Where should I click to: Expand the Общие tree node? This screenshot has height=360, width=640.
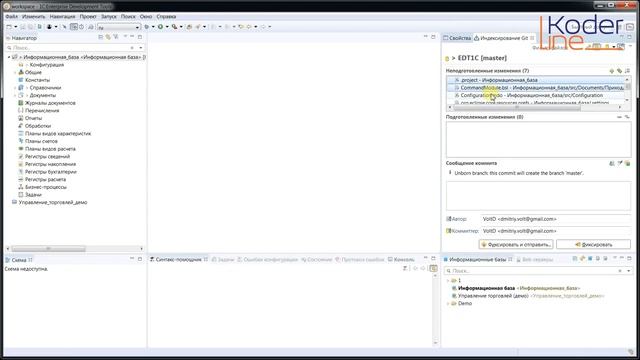[x=15, y=73]
